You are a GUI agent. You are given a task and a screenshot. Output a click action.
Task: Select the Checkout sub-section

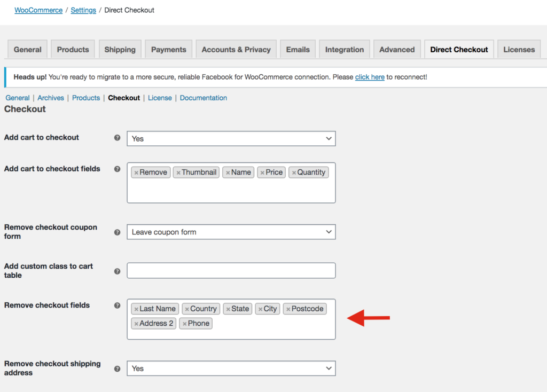[x=124, y=98]
